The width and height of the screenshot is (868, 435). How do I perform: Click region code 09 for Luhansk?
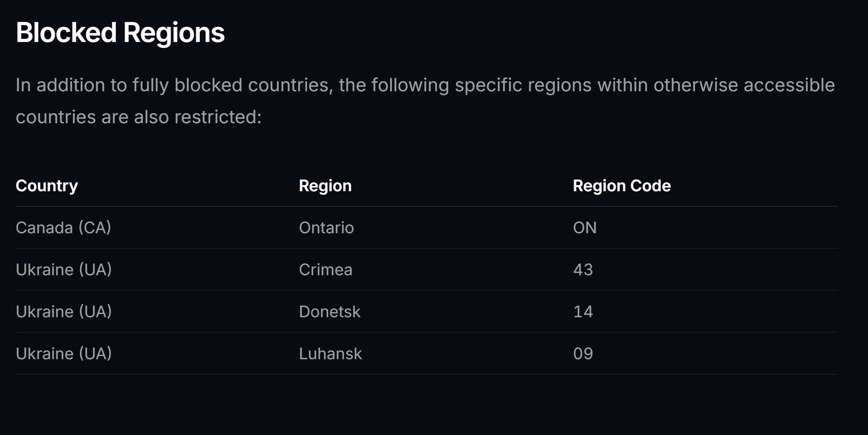(x=583, y=353)
